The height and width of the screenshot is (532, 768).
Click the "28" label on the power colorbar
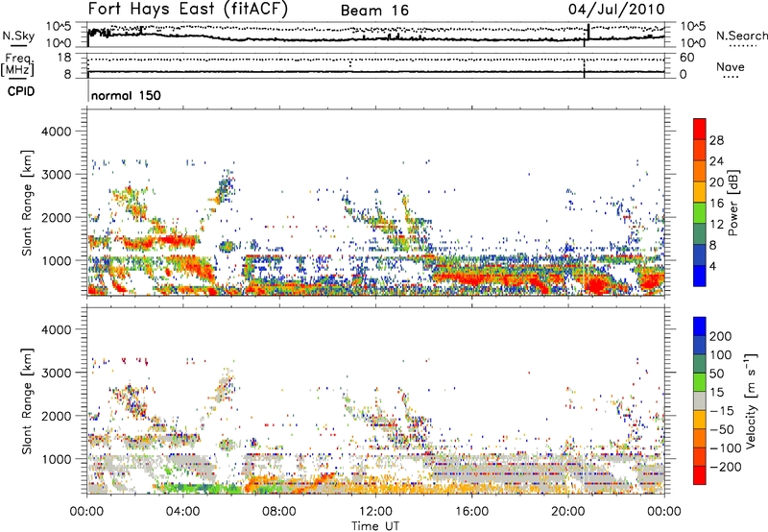[716, 140]
